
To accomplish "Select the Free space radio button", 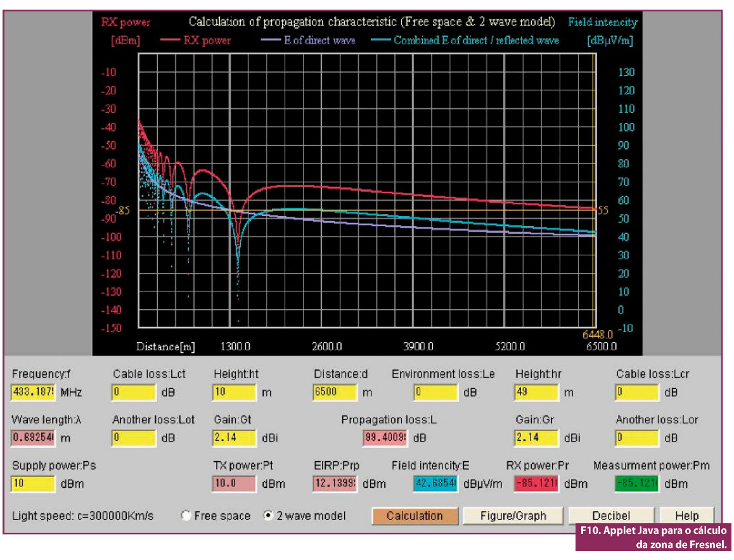I will click(186, 516).
